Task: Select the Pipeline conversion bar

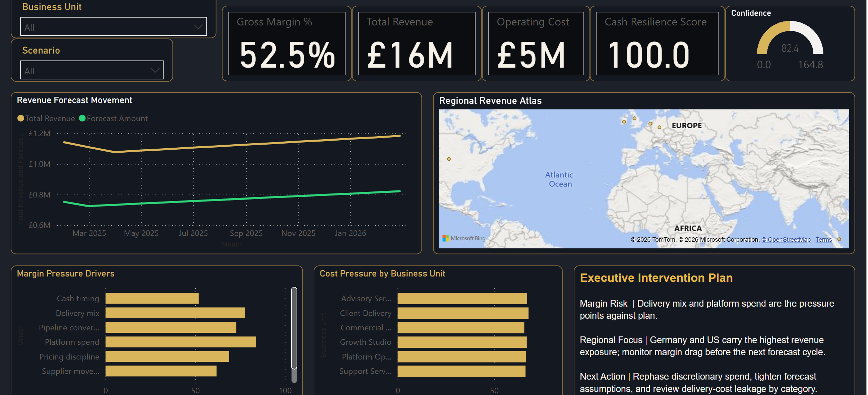Action: tap(171, 327)
